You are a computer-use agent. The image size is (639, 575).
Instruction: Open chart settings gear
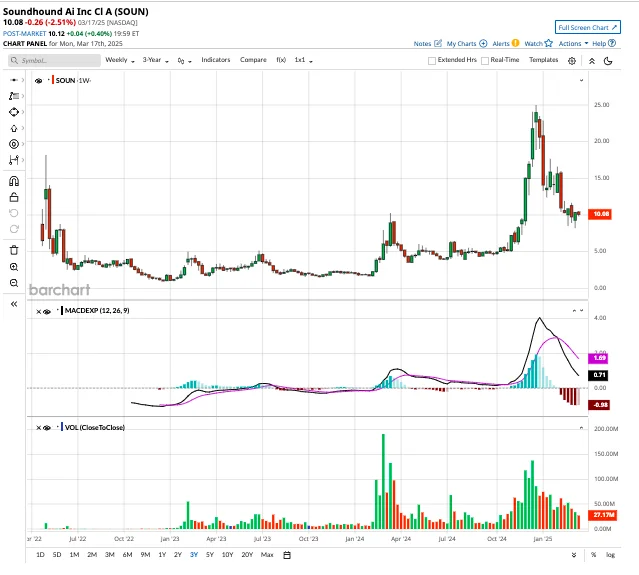click(572, 61)
